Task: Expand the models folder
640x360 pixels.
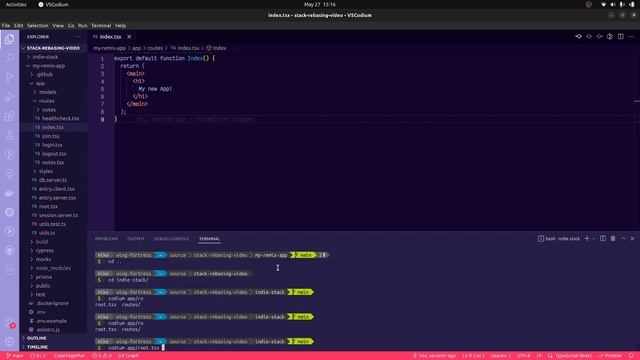Action: pyautogui.click(x=47, y=92)
